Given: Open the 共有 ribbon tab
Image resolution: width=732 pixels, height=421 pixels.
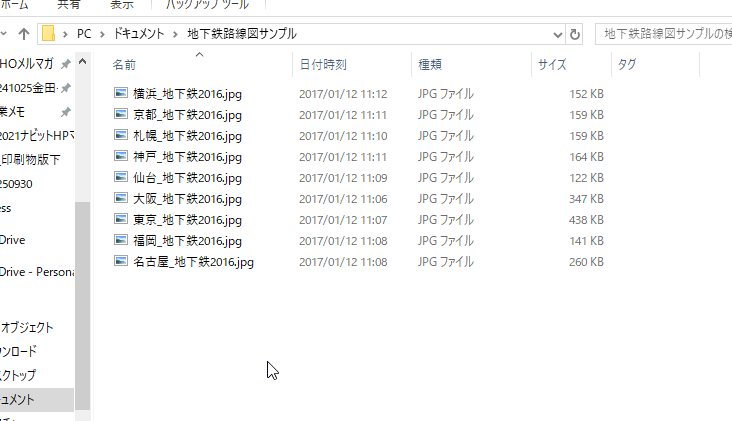Looking at the screenshot, I should point(69,5).
